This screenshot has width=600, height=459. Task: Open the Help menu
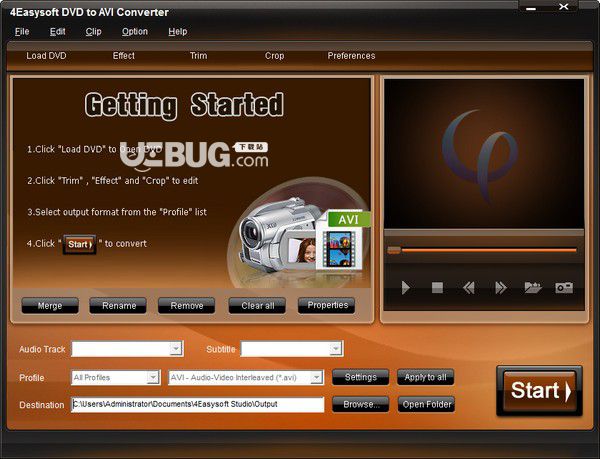(x=178, y=31)
